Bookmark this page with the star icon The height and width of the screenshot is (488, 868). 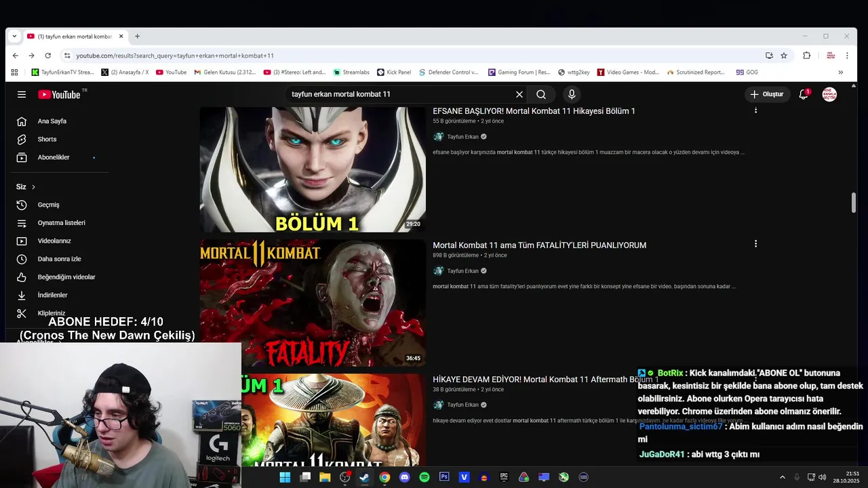(784, 56)
